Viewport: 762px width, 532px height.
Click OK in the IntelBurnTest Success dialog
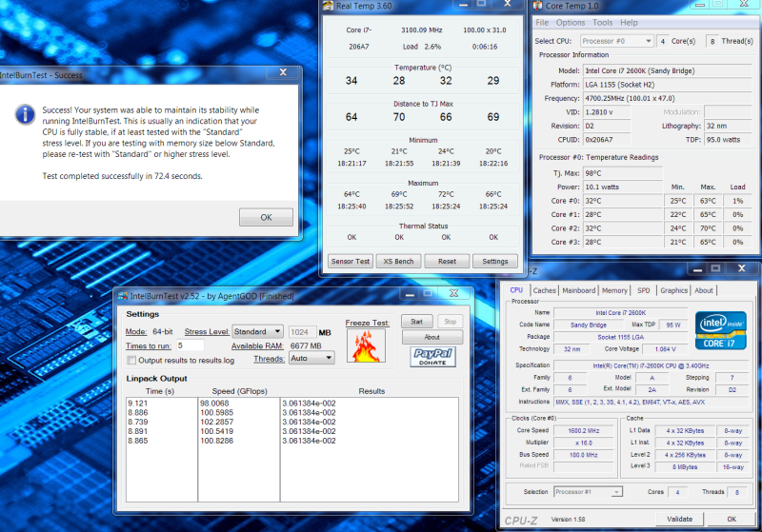click(266, 217)
